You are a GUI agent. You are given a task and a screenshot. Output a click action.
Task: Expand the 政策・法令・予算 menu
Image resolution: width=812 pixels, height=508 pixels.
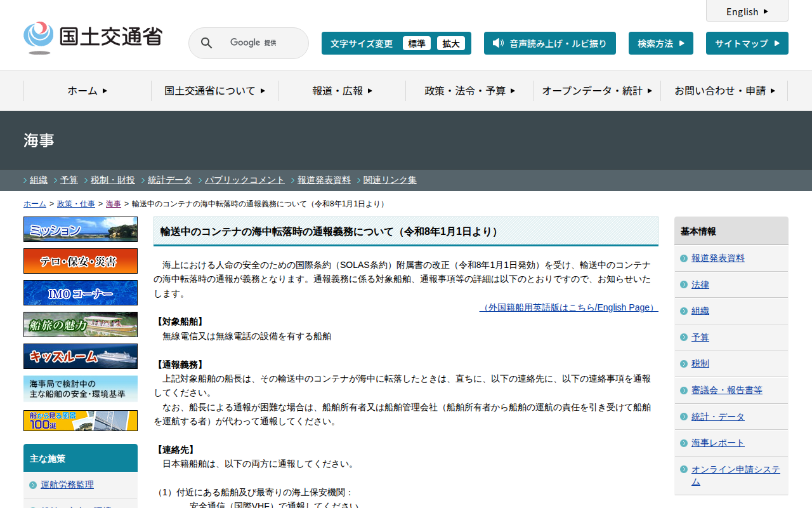(x=469, y=91)
